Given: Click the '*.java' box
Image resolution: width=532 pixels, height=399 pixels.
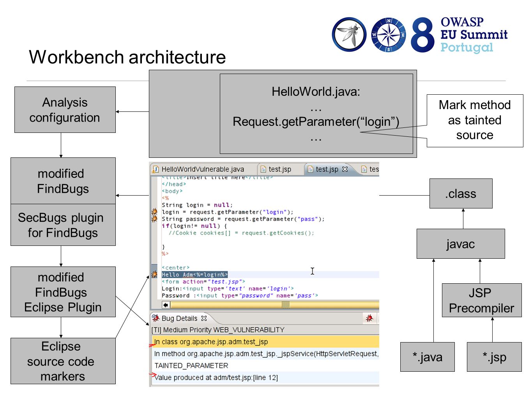Looking at the screenshot, I should coord(428,357).
